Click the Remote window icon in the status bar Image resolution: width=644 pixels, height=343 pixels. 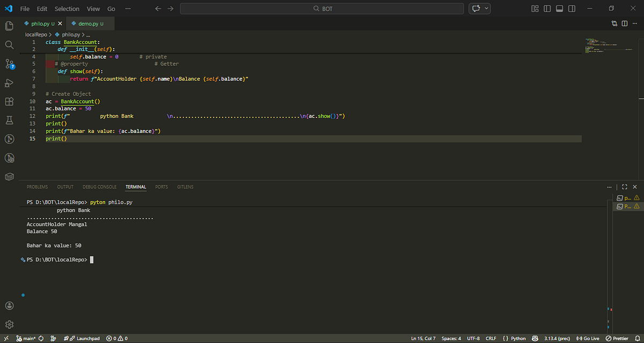[x=6, y=339]
